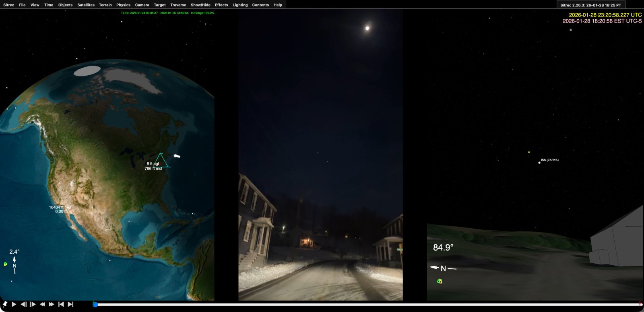This screenshot has height=312, width=644.
Task: Open the Camera dropdown menu
Action: (142, 5)
